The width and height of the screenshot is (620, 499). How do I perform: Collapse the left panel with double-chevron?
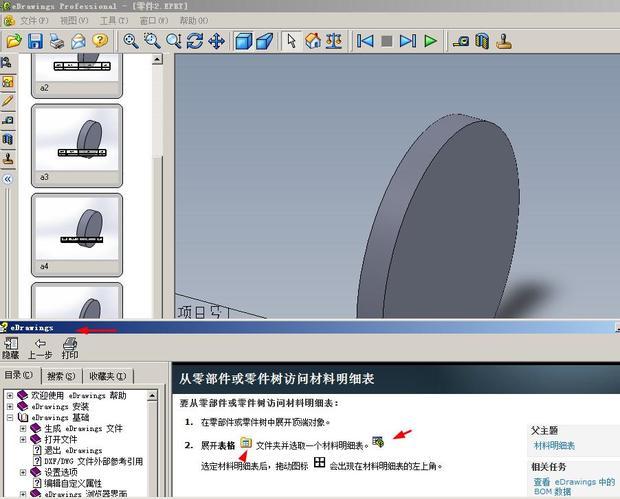pos(8,178)
